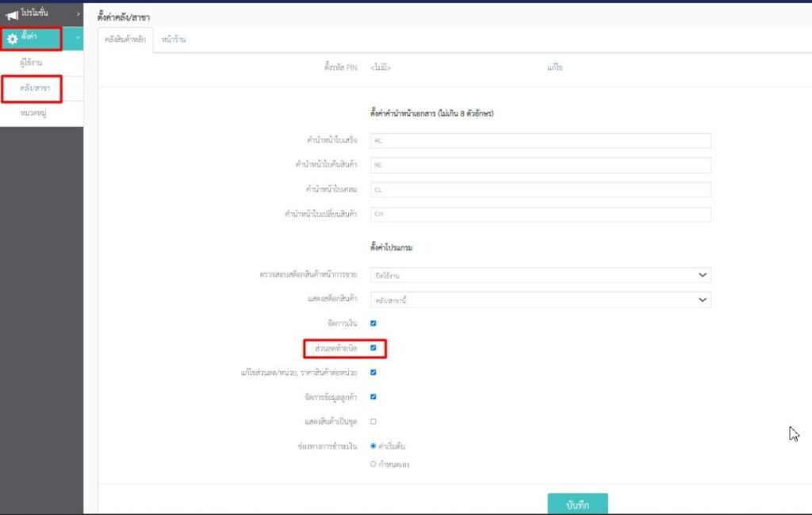Click แก้ไข link next to PIN setting
This screenshot has height=515, width=812.
tap(554, 68)
